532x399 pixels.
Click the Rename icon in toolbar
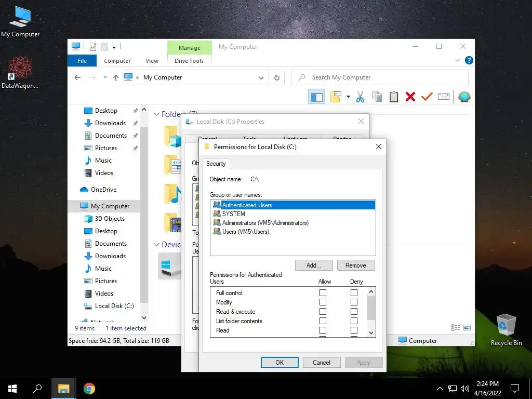[x=444, y=97]
